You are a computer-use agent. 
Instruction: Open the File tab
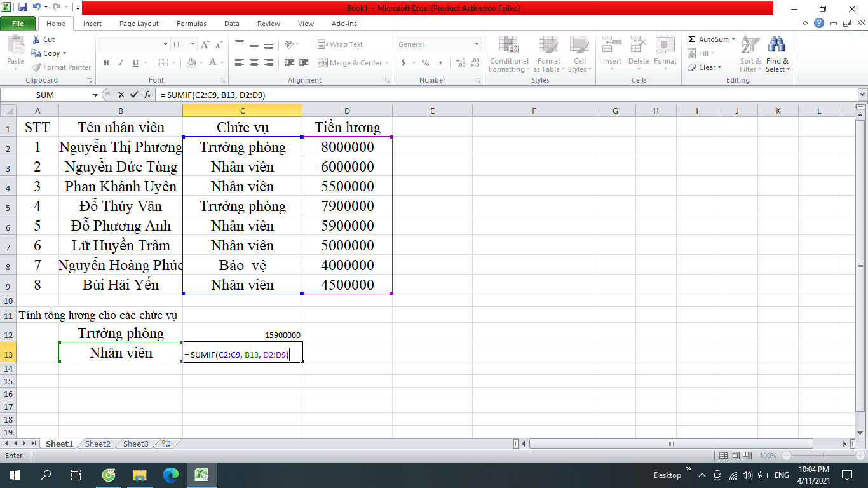click(x=18, y=24)
